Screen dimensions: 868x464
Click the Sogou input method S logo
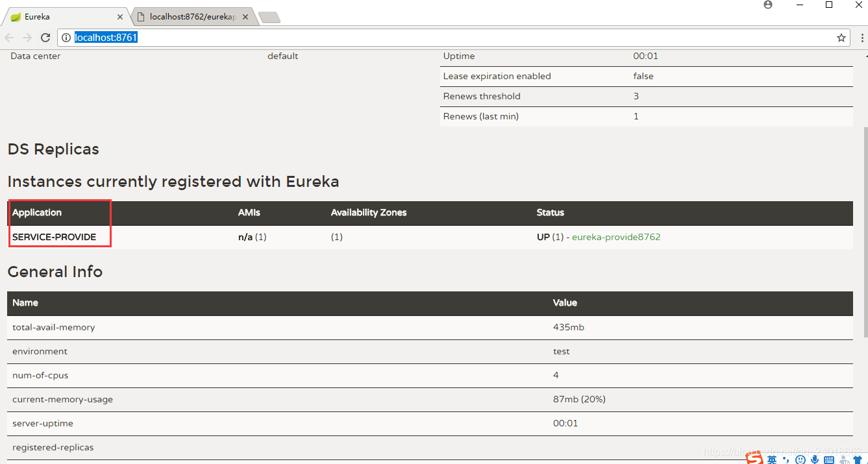tap(754, 459)
